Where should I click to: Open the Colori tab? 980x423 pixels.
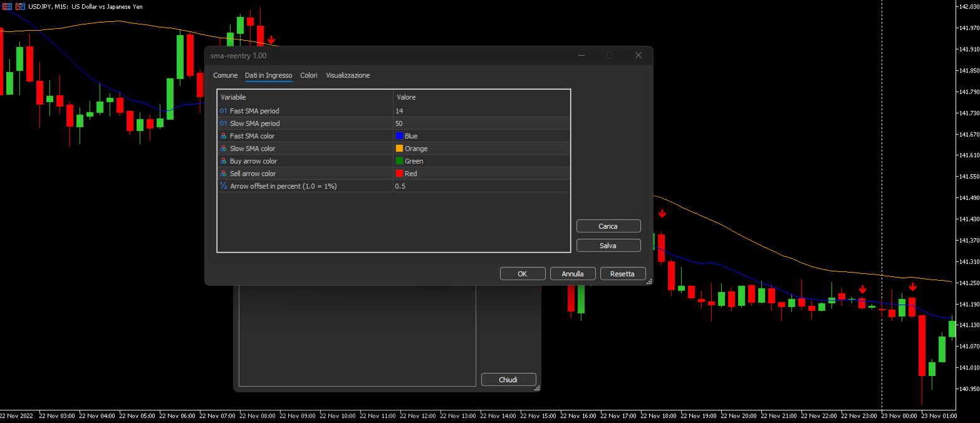pos(309,75)
